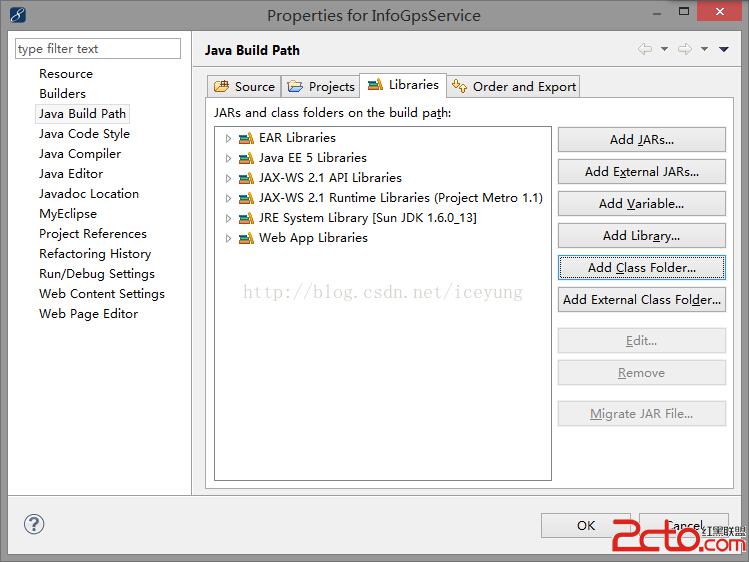Click the MyEclipse application icon in title bar
The image size is (749, 562).
coord(18,15)
